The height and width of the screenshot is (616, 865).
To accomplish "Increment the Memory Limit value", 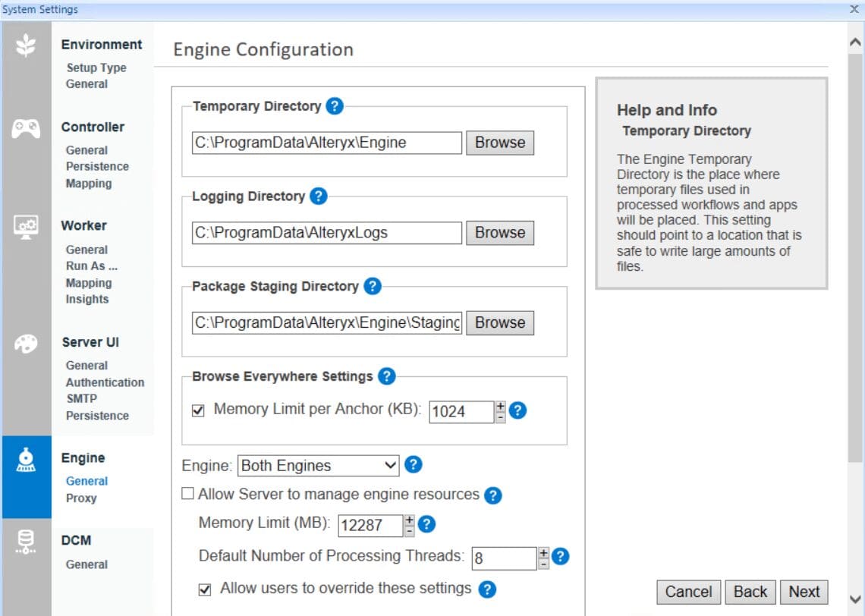I will [x=408, y=520].
